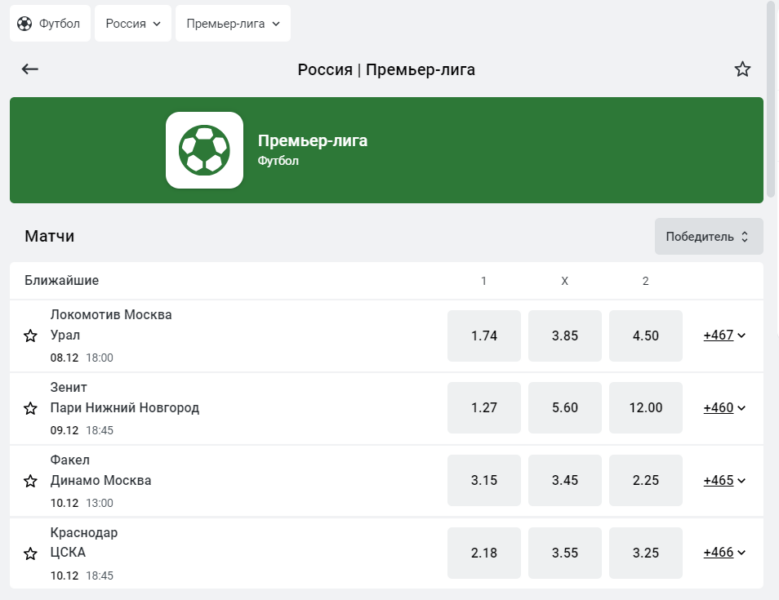Select the draw odds 5.60 for Зенит match
779x600 pixels.
tap(565, 408)
